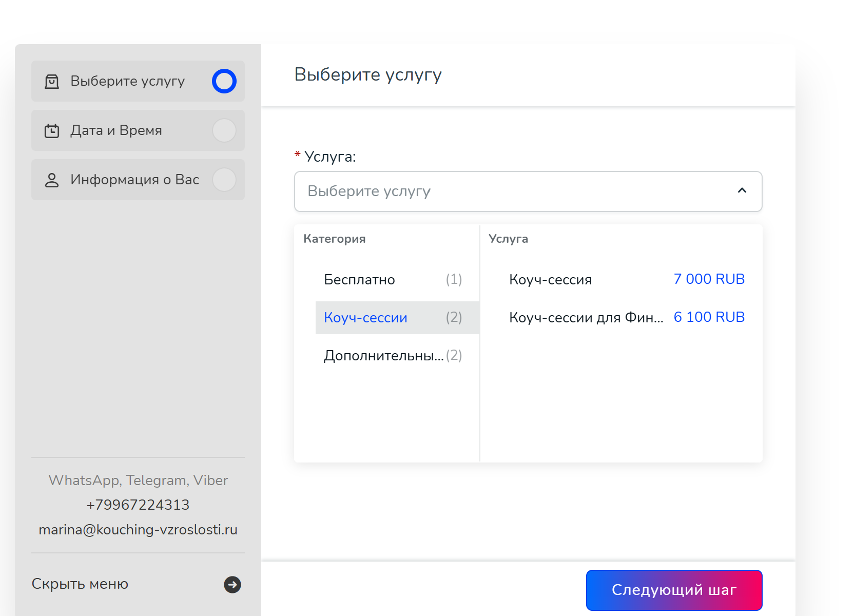Open the Выберите услугу combo box

pos(513,191)
